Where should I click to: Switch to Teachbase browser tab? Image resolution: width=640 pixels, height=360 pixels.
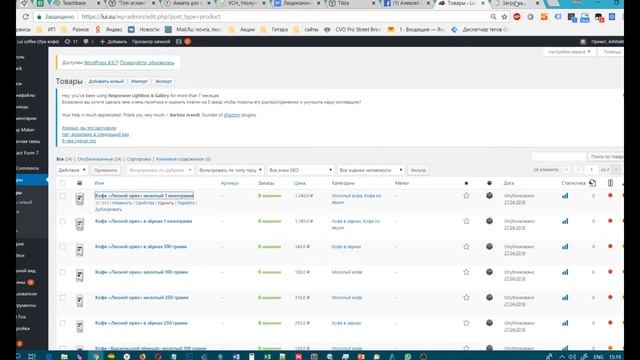(76, 3)
